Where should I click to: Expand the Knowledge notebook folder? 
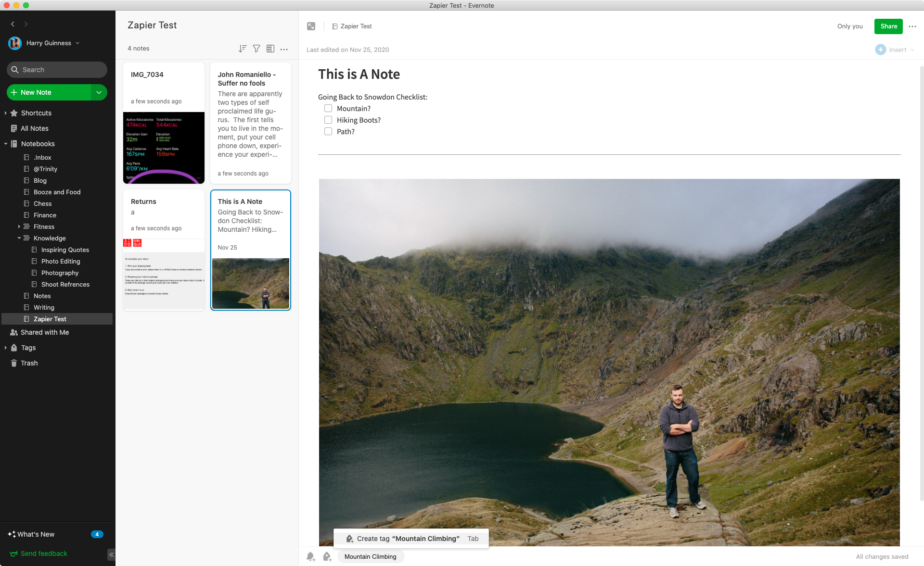tap(18, 238)
